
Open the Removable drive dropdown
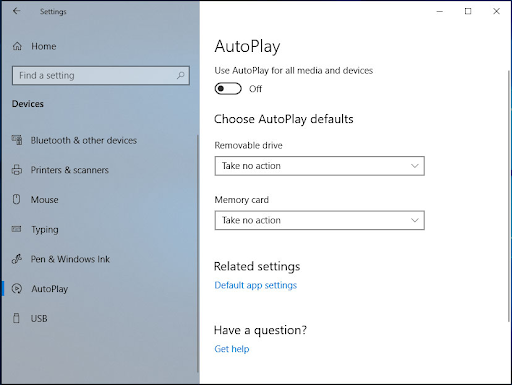click(319, 166)
